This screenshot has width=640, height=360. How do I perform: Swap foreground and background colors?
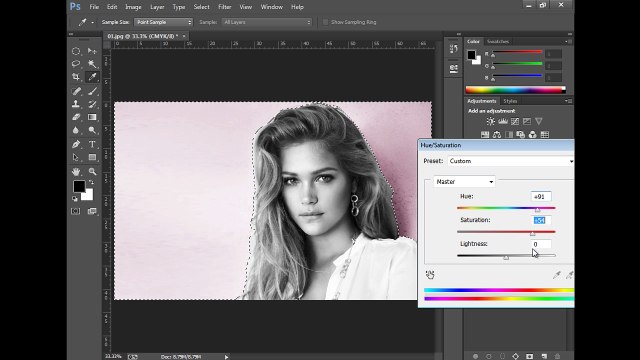(91, 182)
